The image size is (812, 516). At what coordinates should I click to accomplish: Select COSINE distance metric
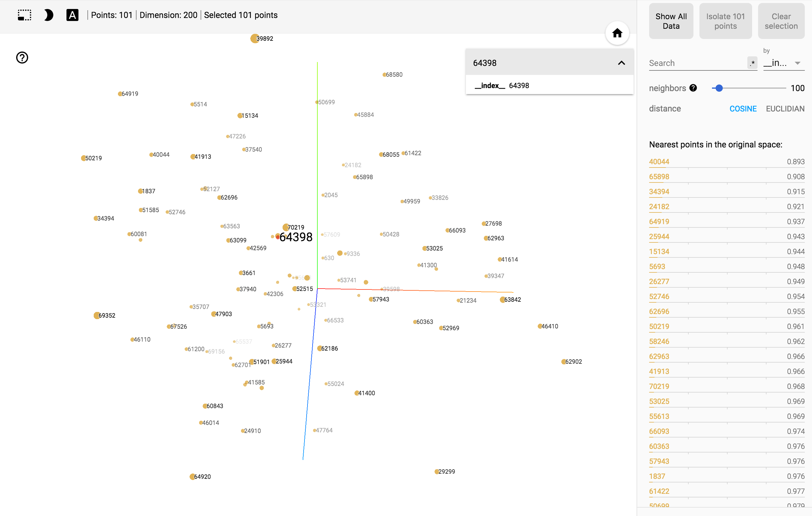click(743, 109)
